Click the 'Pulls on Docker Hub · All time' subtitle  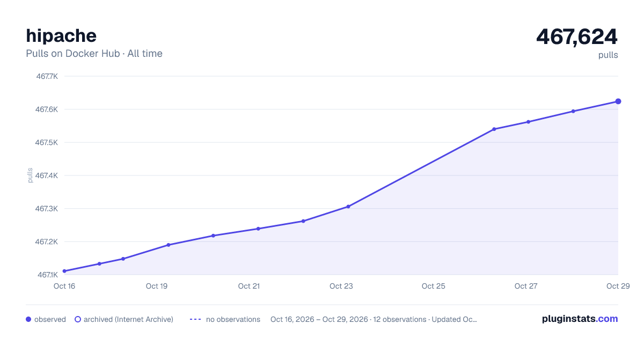(94, 54)
